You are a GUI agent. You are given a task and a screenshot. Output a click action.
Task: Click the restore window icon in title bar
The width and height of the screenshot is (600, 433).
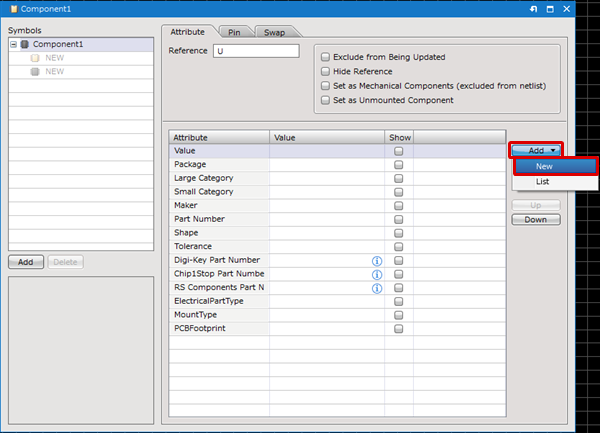(549, 8)
